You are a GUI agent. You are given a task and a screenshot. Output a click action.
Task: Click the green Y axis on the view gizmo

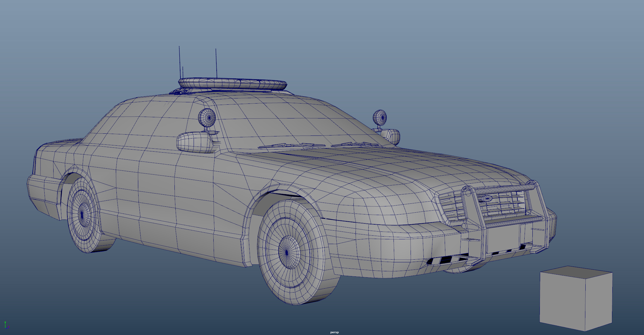click(5, 326)
